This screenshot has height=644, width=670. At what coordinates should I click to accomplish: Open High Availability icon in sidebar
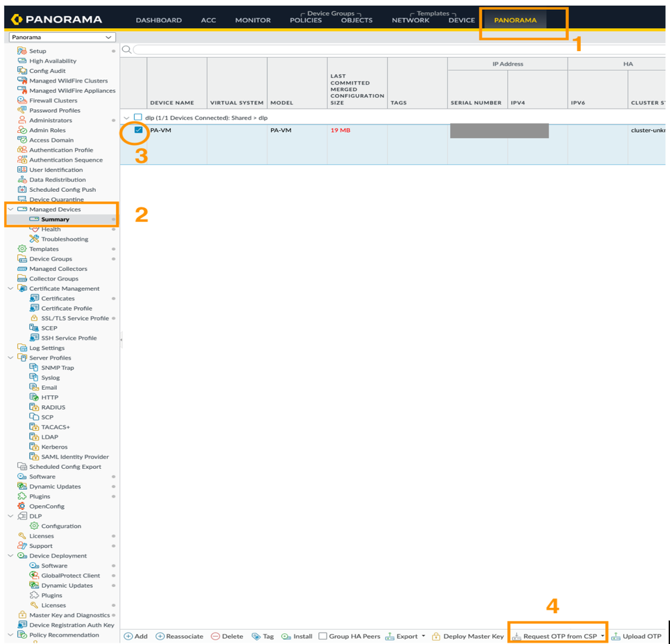[x=21, y=60]
